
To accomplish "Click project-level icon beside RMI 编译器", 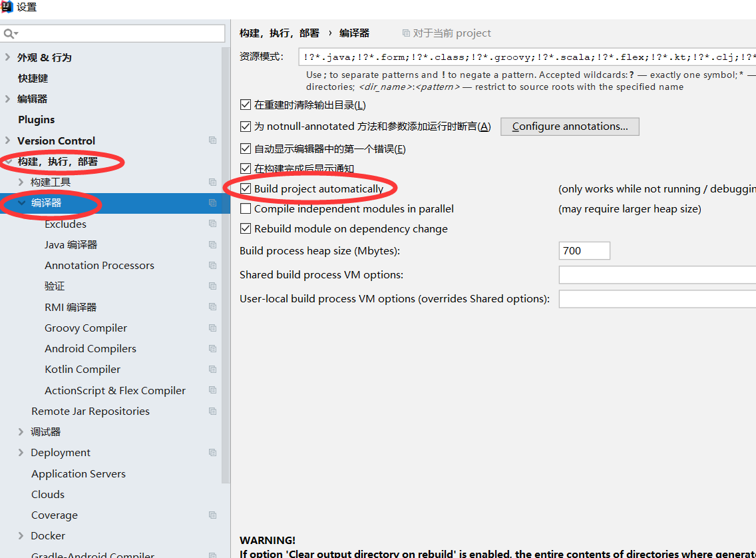I will point(213,307).
